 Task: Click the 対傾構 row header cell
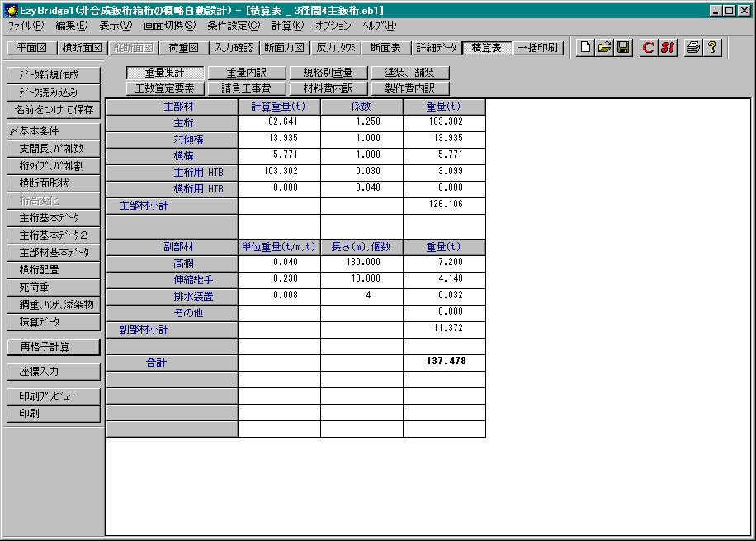[172, 140]
